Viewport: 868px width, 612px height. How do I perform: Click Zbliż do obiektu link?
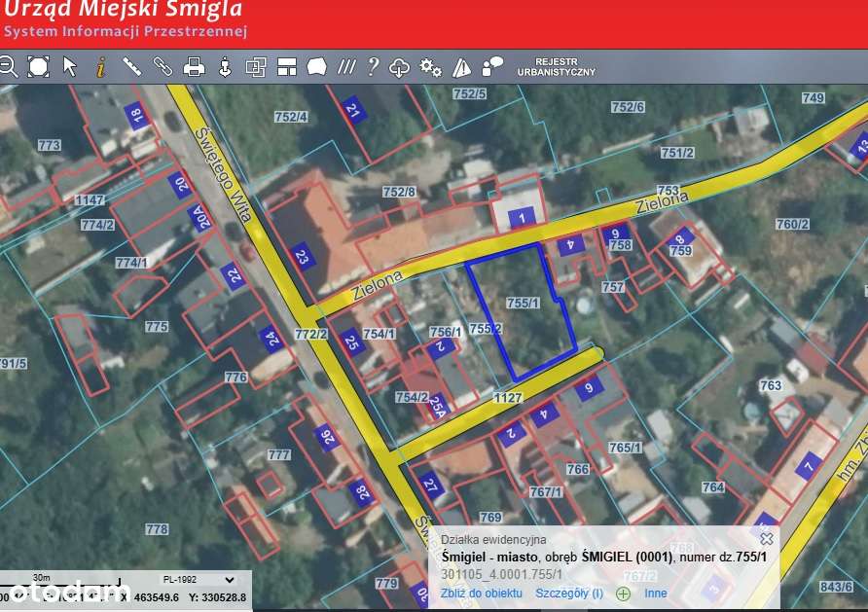pyautogui.click(x=481, y=594)
